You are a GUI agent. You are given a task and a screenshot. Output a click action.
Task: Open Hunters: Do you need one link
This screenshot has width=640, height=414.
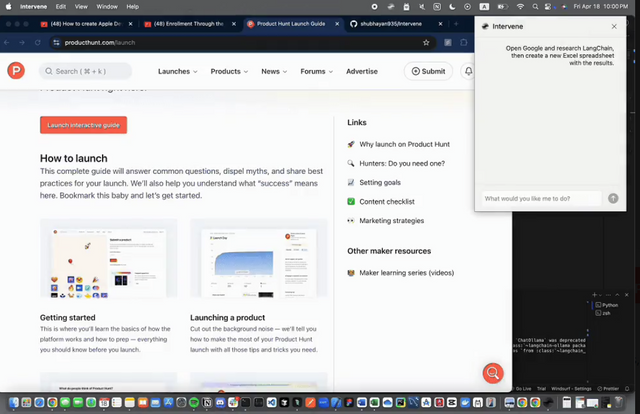click(x=402, y=163)
